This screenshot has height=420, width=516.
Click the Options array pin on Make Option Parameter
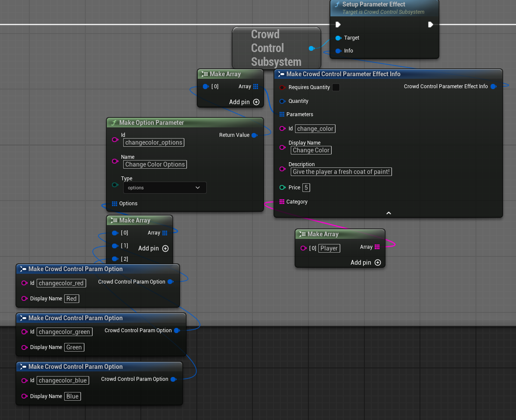(x=114, y=204)
